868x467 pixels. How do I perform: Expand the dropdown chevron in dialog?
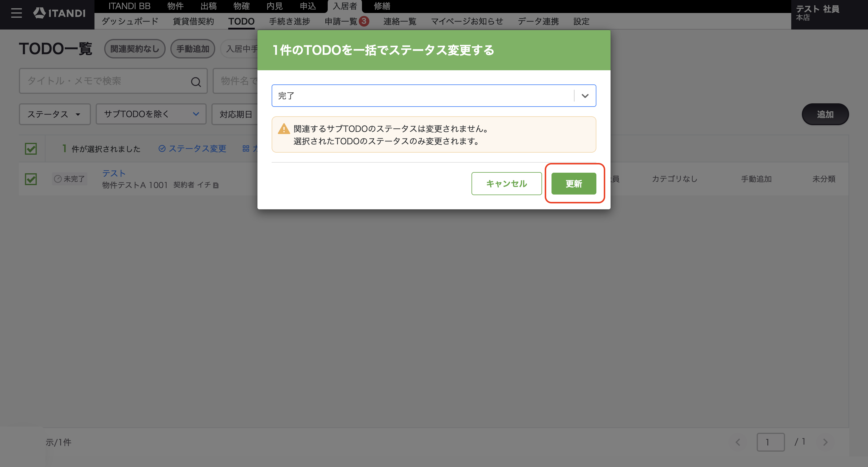(585, 96)
